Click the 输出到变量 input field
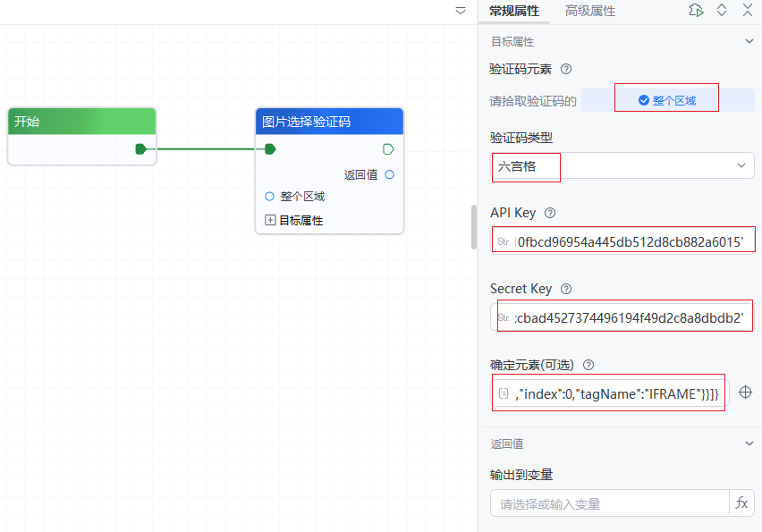 [610, 503]
